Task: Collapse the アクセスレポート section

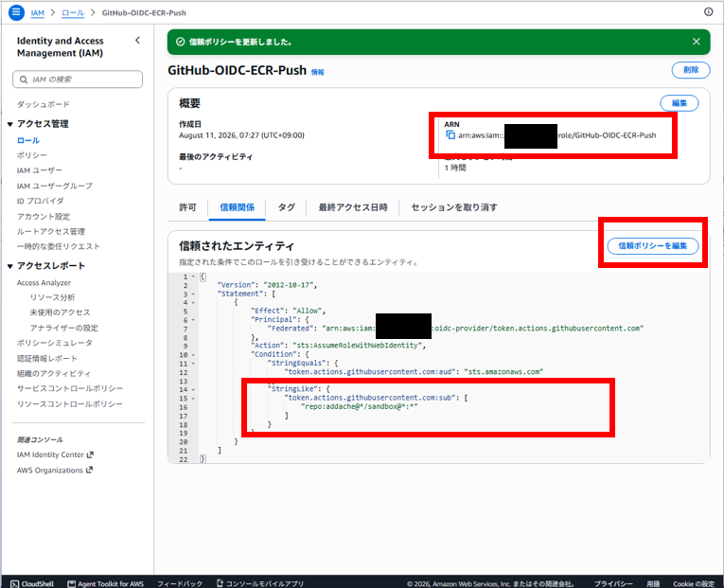Action: pos(9,266)
